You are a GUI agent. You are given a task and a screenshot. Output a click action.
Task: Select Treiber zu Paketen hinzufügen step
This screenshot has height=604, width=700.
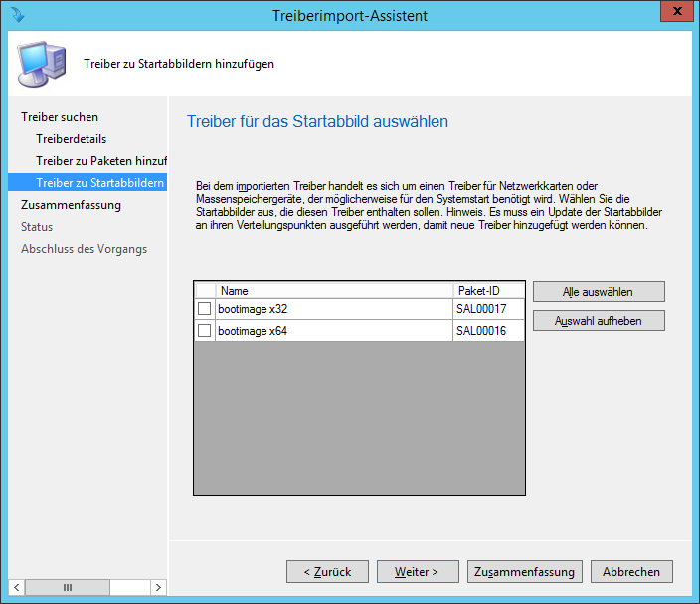point(100,161)
